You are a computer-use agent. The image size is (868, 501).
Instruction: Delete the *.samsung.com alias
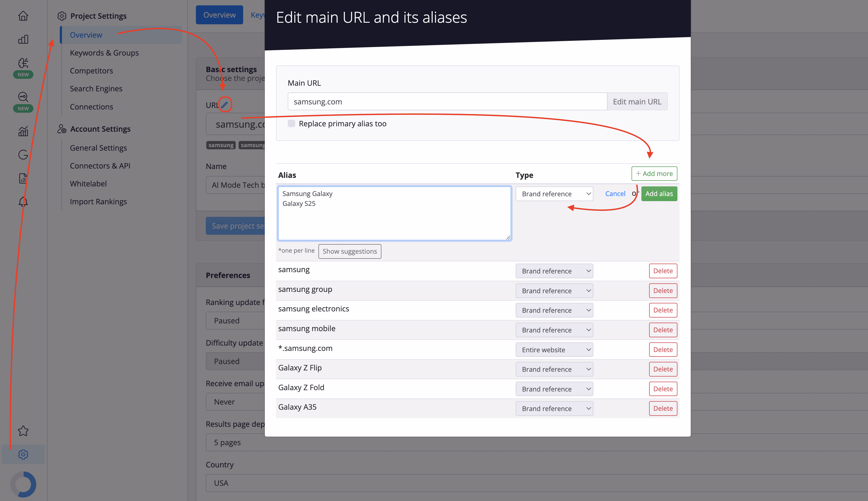(663, 350)
